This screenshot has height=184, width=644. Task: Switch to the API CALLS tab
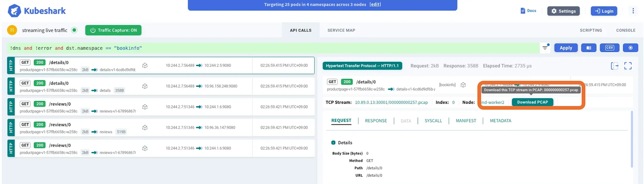click(301, 30)
